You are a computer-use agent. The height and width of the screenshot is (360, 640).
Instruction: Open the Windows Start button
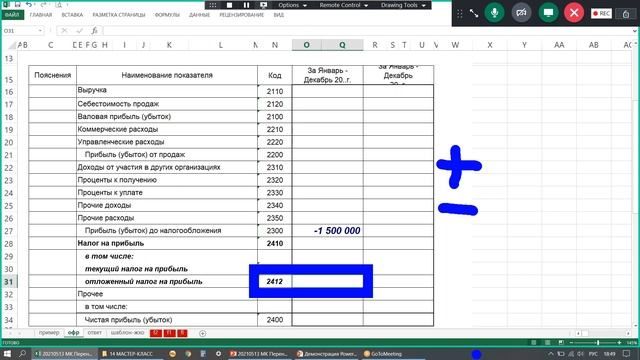click(x=7, y=354)
